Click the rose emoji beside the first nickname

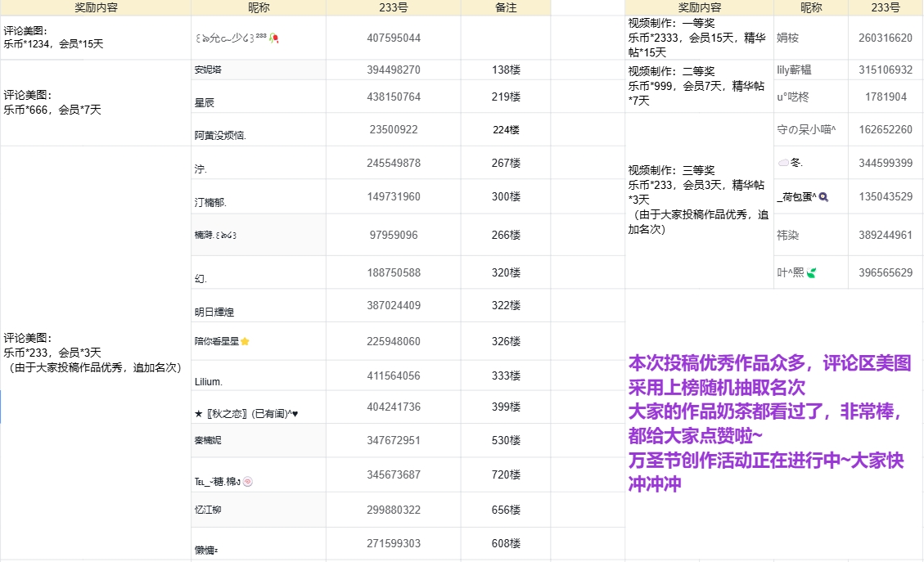(x=274, y=38)
